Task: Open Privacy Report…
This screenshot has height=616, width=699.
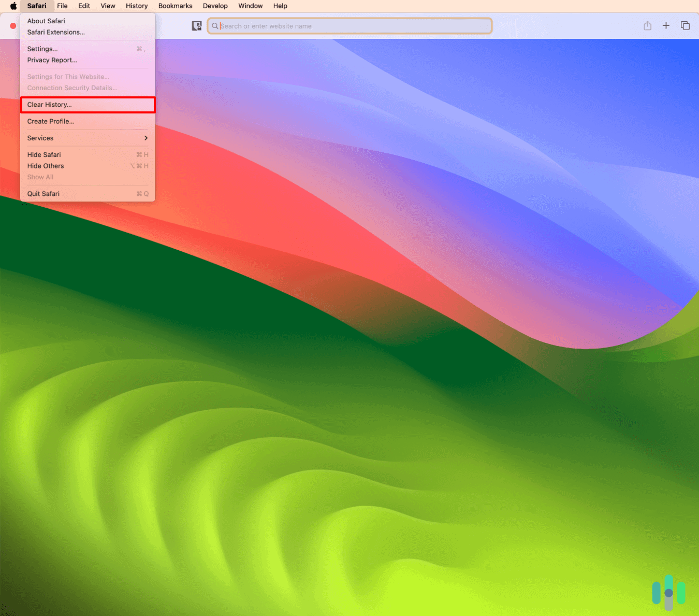Action: [52, 60]
